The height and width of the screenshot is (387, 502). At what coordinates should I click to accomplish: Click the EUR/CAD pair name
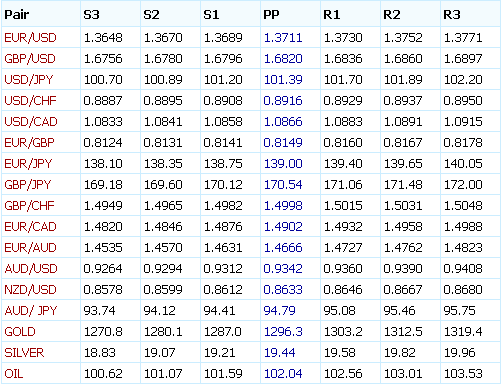tap(30, 227)
